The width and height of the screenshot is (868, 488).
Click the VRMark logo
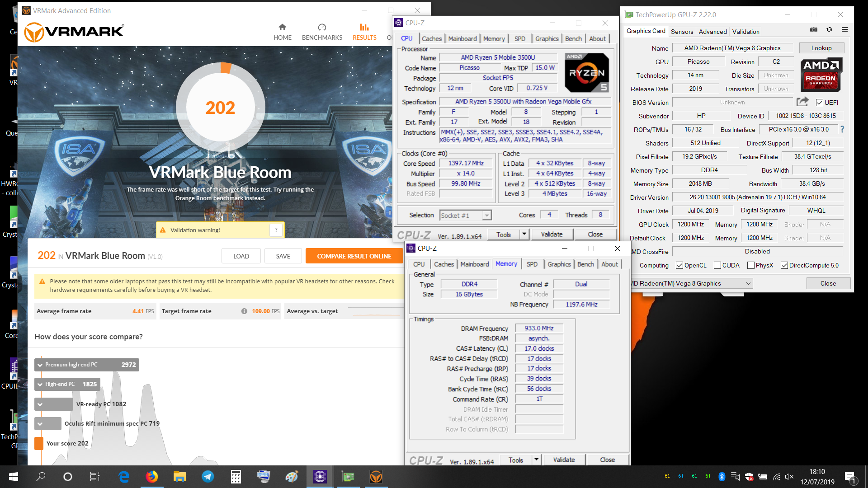pyautogui.click(x=74, y=32)
